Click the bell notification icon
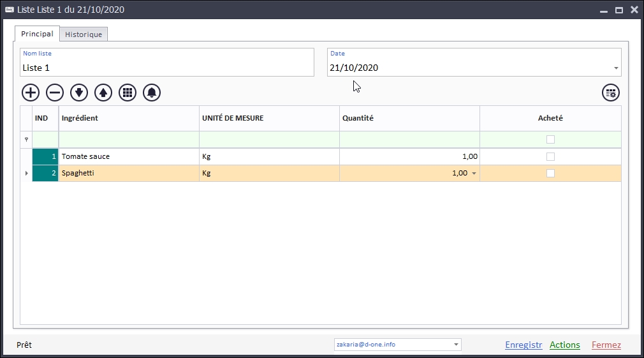644x358 pixels. click(x=152, y=93)
